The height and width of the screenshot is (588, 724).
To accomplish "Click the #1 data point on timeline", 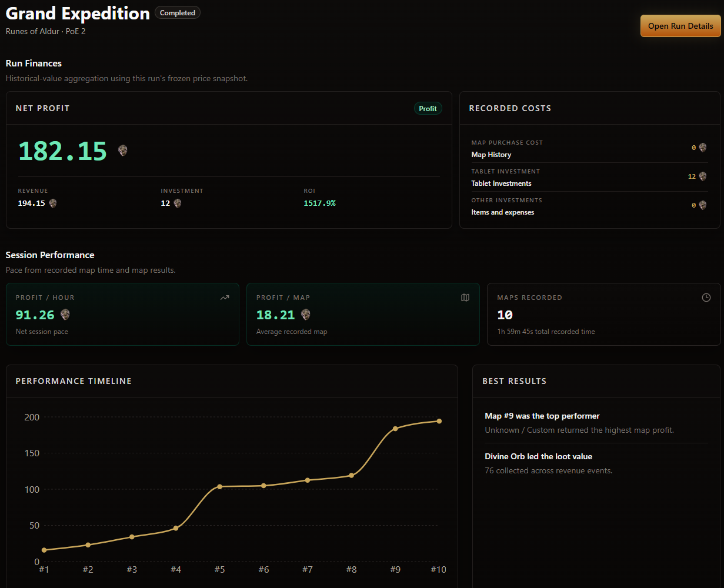I will [x=44, y=550].
